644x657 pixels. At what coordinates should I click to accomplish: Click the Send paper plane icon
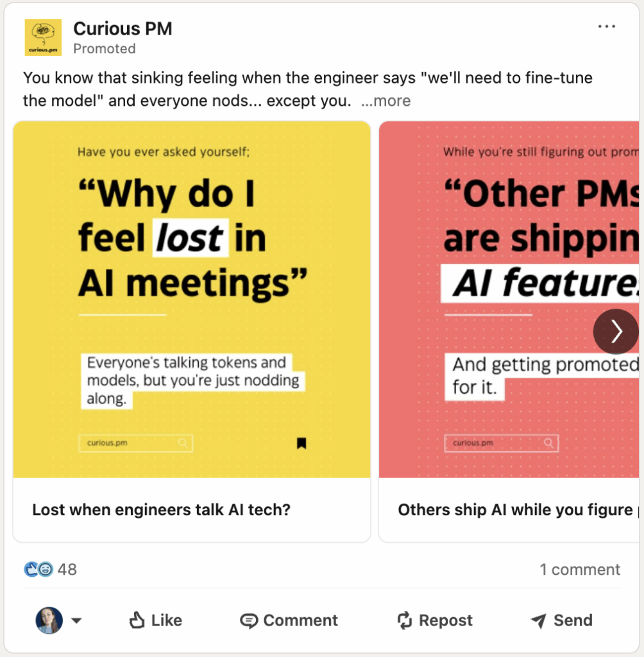539,620
